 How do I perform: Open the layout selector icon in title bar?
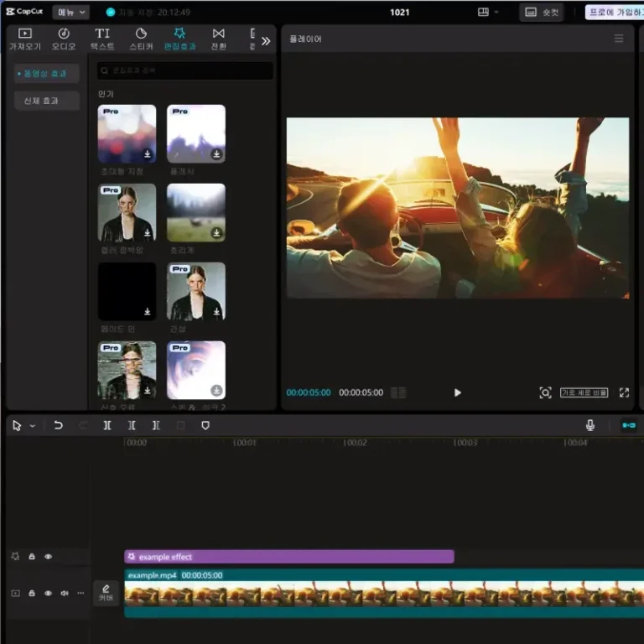pos(483,12)
